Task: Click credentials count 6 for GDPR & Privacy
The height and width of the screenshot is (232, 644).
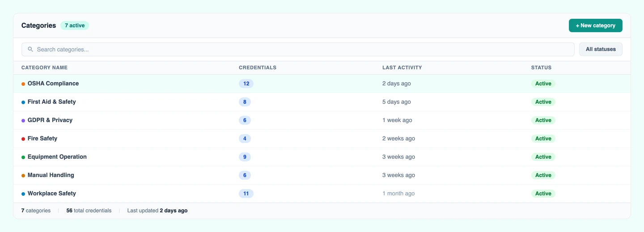Action: pyautogui.click(x=245, y=120)
